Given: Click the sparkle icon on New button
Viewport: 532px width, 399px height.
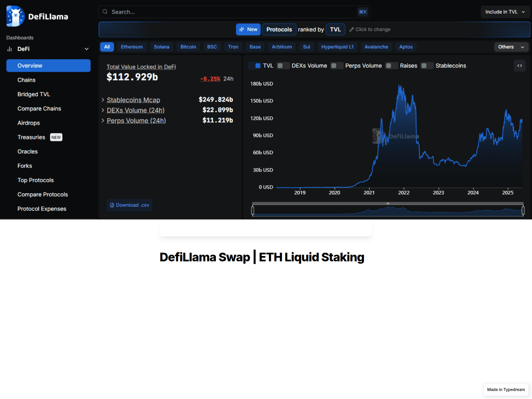Looking at the screenshot, I should pos(242,29).
